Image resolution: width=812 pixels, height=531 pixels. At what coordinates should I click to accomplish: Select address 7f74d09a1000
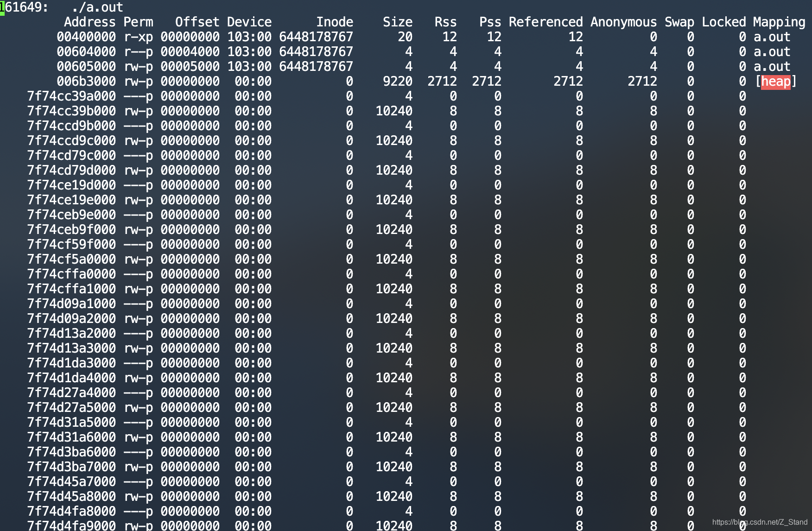[x=71, y=304]
